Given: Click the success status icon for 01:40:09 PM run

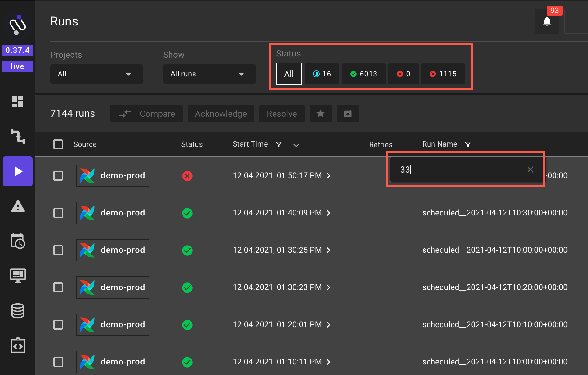Looking at the screenshot, I should coord(187,213).
